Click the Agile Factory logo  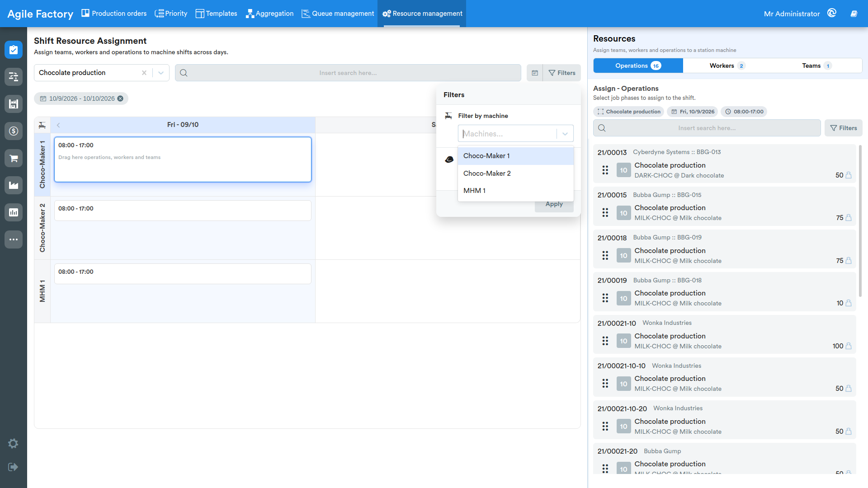(x=40, y=14)
